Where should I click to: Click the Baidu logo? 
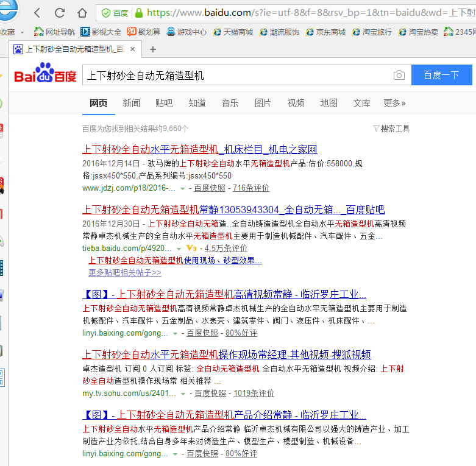tap(45, 73)
